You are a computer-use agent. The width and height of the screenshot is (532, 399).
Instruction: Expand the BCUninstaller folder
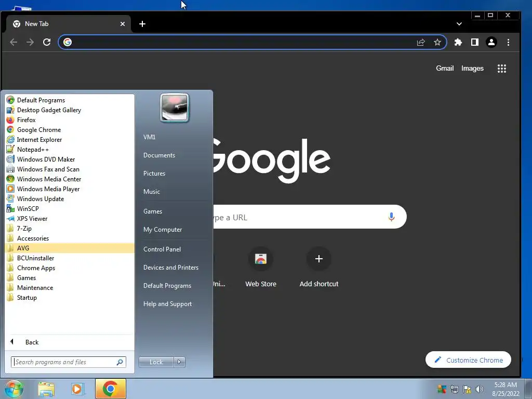point(70,258)
